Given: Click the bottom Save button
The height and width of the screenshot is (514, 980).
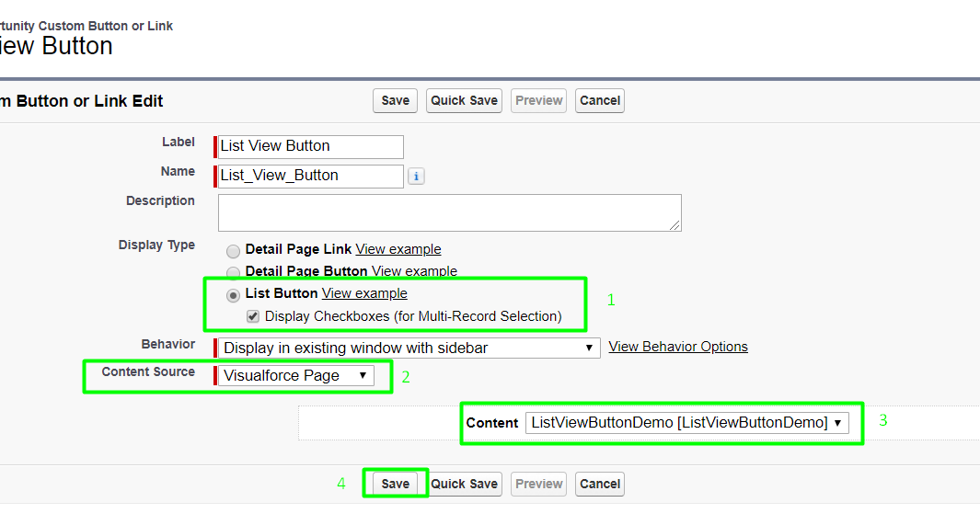Looking at the screenshot, I should point(395,484).
